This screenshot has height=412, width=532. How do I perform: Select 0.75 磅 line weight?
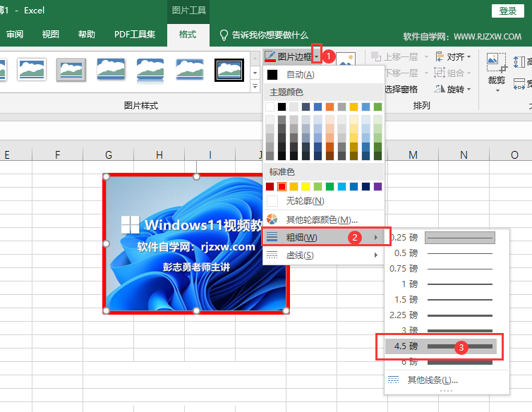tap(442, 269)
